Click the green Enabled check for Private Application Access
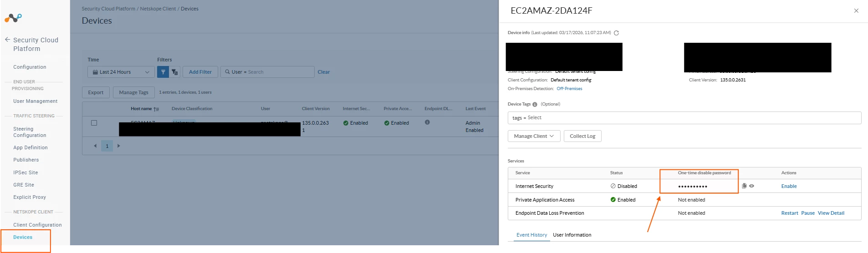The image size is (868, 253). 613,200
